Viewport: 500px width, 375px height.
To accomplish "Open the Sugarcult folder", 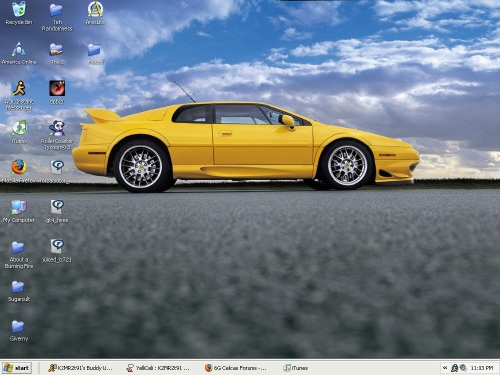I will (19, 291).
